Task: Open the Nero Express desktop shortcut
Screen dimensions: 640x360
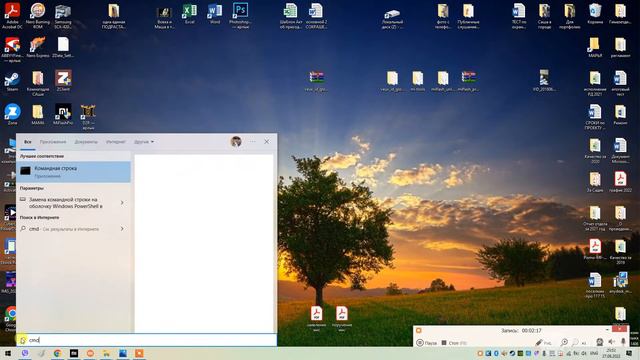Action: [38, 47]
